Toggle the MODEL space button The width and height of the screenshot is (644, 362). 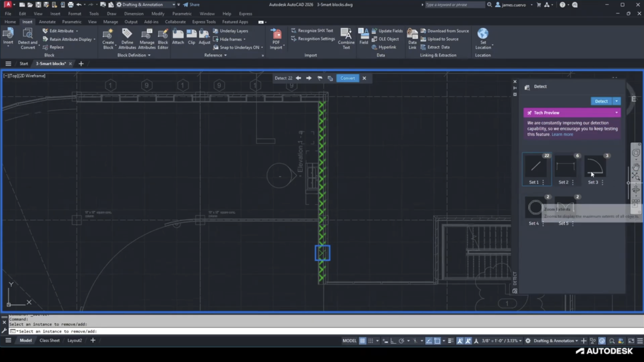pyautogui.click(x=349, y=341)
